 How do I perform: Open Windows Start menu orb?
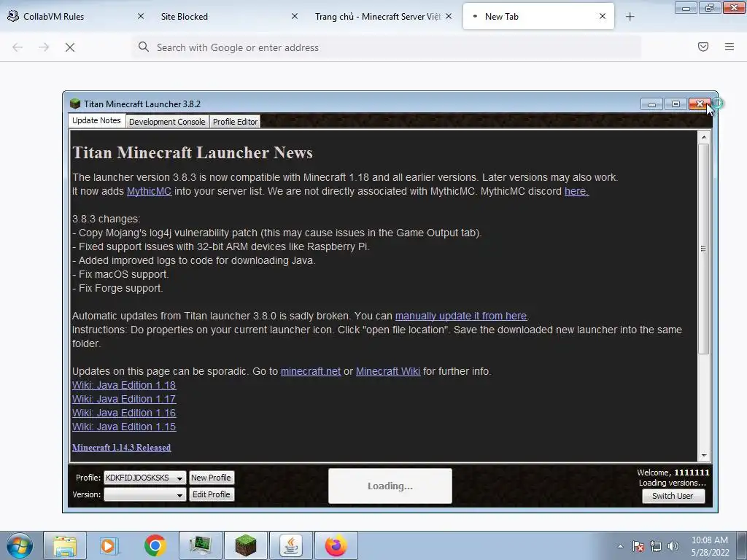[19, 545]
